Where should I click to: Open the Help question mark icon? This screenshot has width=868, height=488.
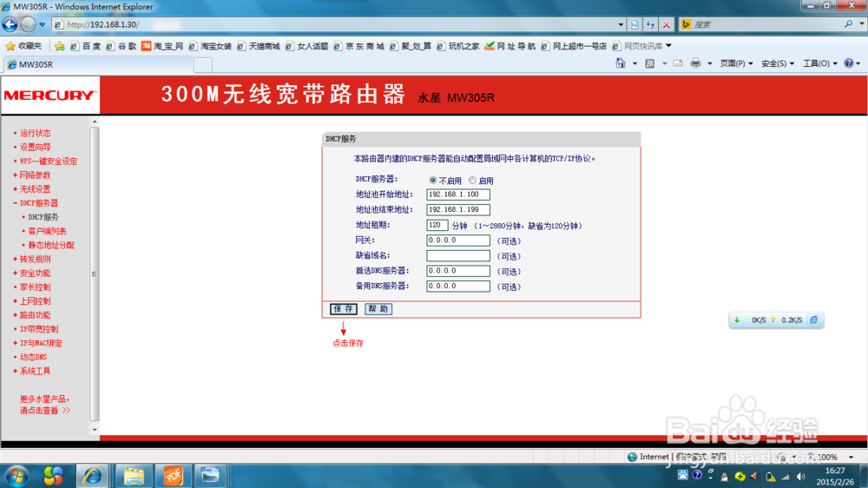[849, 63]
